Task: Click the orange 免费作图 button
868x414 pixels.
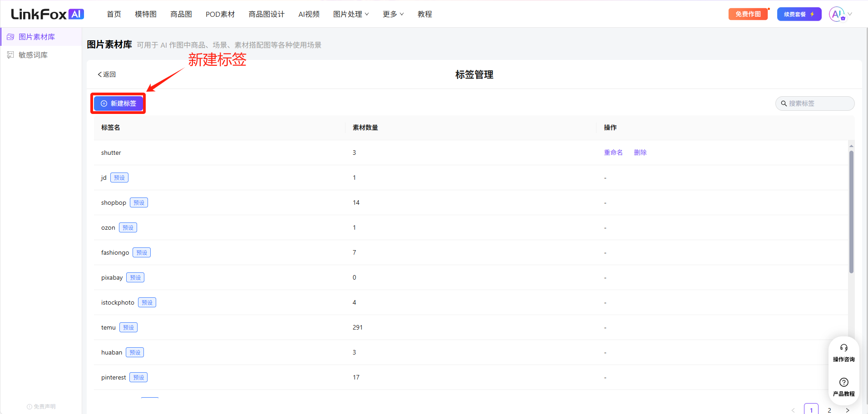Action: click(x=748, y=14)
